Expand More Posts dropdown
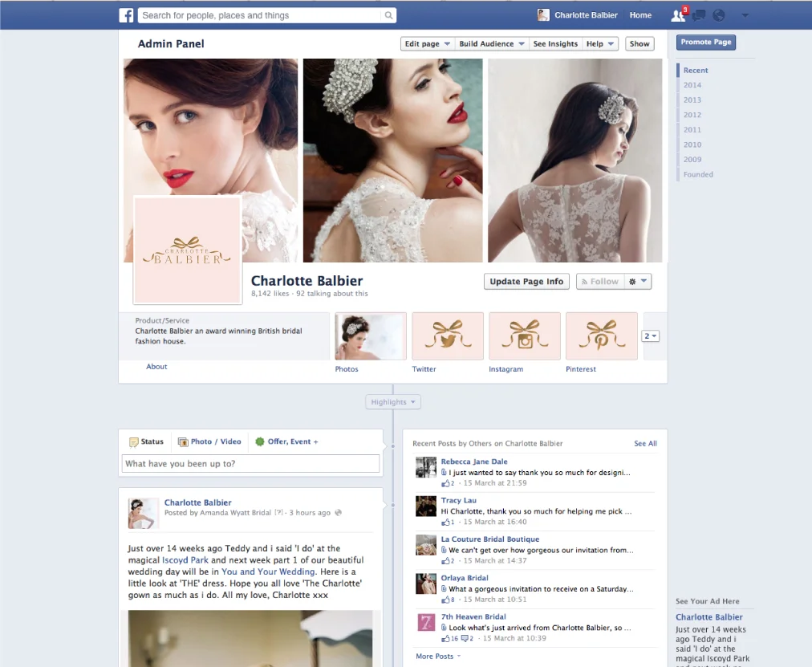The image size is (812, 667). pos(438,656)
